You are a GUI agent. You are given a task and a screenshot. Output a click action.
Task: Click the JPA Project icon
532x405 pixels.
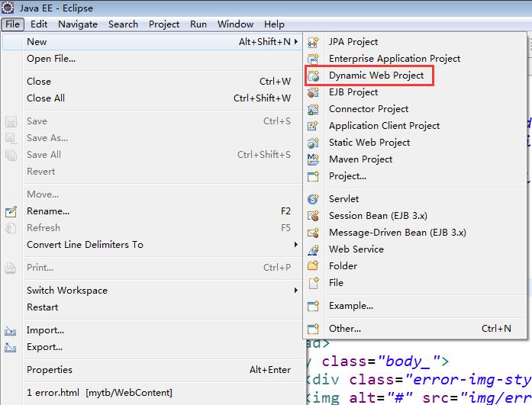pos(313,43)
